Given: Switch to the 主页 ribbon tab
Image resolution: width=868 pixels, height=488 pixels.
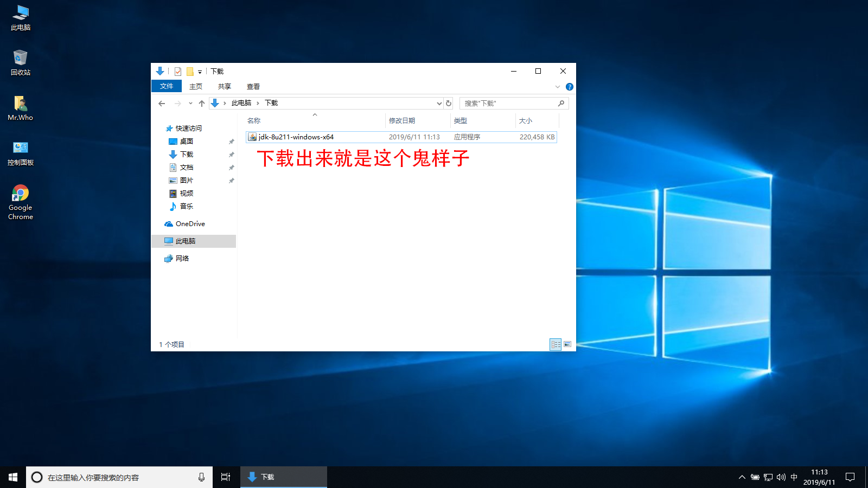Looking at the screenshot, I should [x=196, y=87].
